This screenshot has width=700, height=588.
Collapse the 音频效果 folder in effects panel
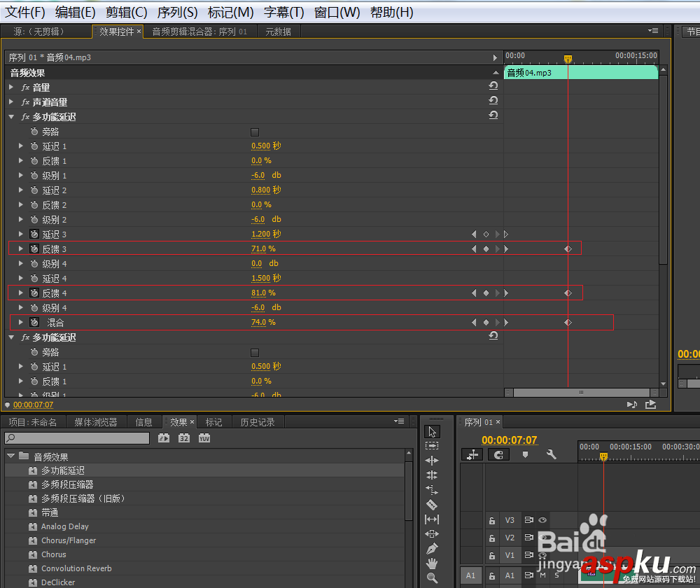click(x=11, y=456)
